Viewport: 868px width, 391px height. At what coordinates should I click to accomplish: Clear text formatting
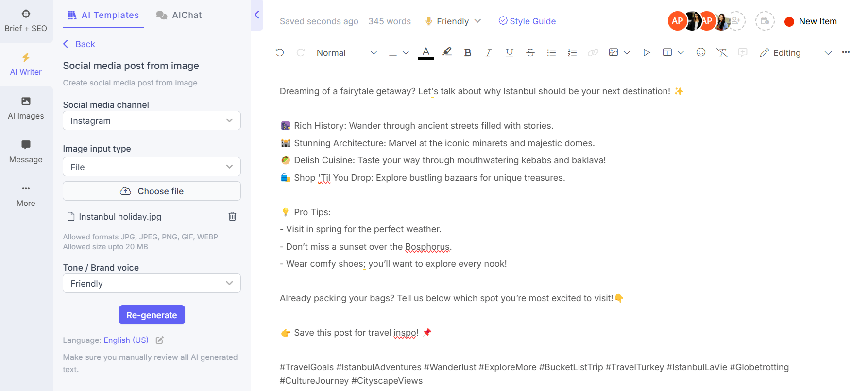(x=721, y=52)
